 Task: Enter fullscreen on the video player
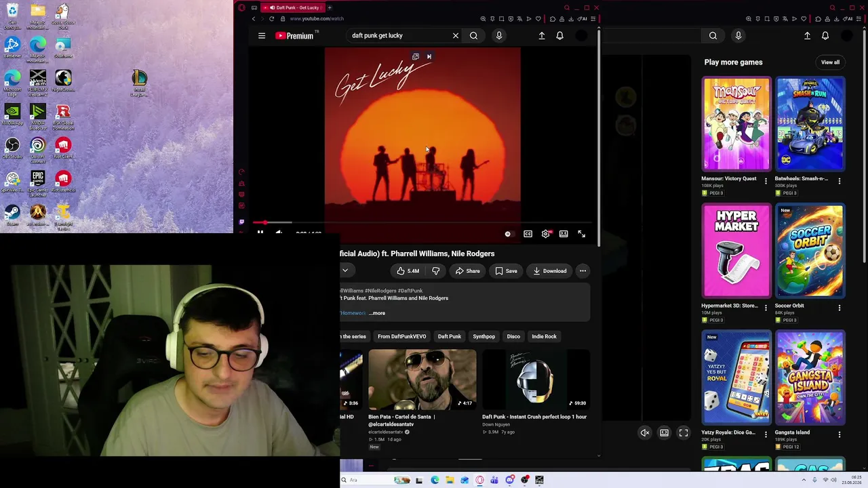[582, 234]
